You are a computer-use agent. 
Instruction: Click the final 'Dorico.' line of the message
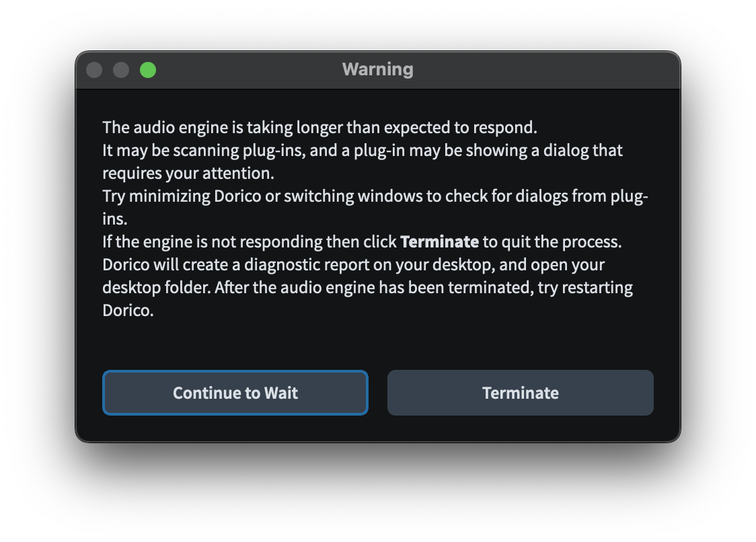[128, 311]
